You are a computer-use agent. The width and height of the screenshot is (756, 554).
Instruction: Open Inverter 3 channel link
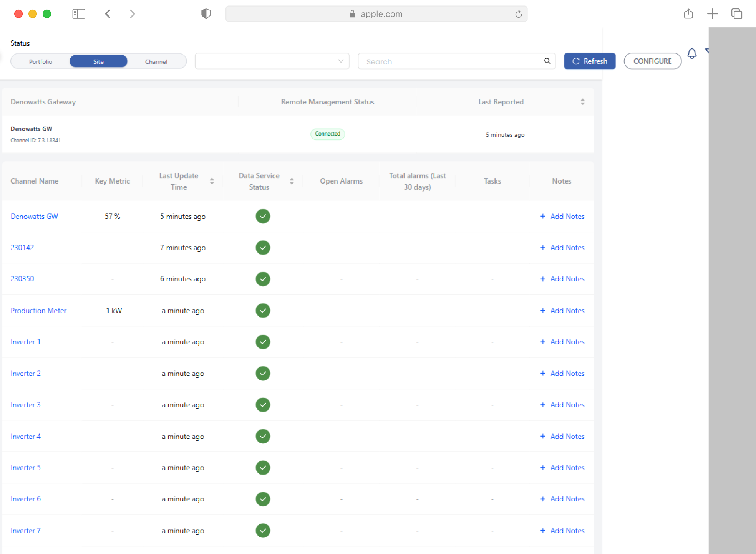pyautogui.click(x=25, y=405)
